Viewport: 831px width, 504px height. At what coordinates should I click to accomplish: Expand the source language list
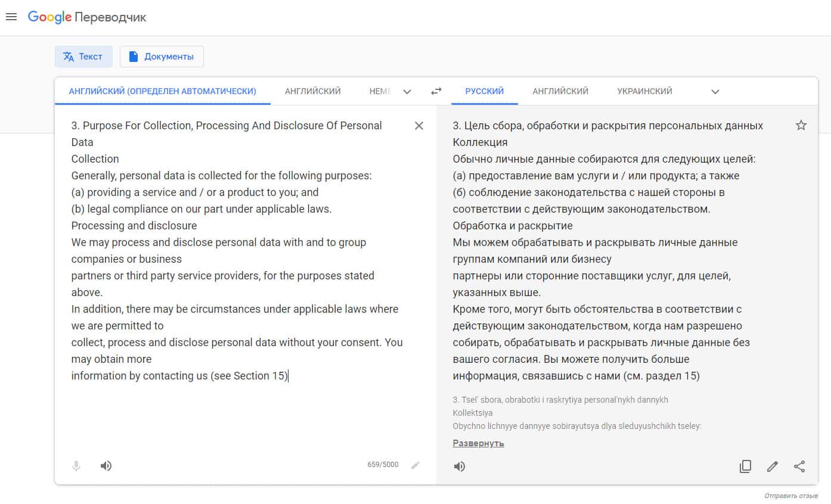407,92
